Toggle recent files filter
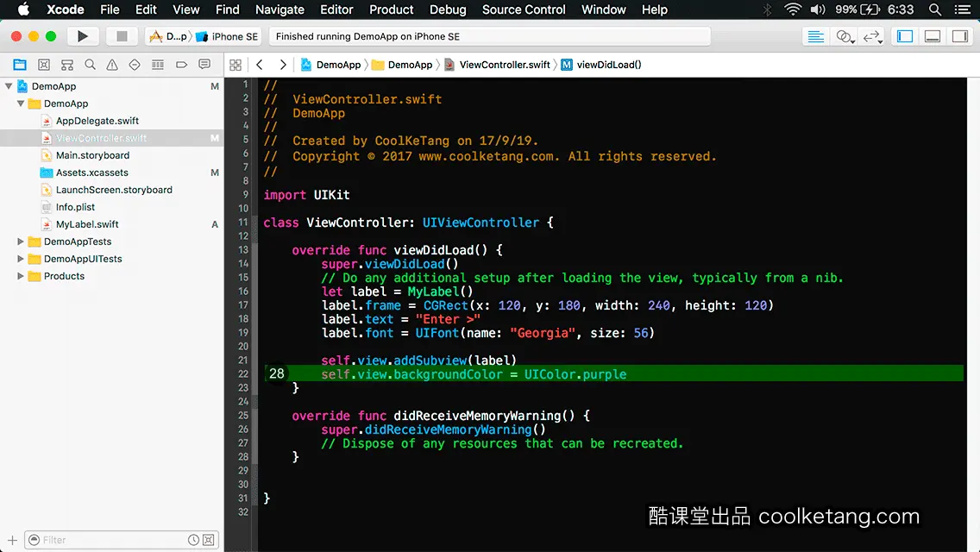 [194, 540]
